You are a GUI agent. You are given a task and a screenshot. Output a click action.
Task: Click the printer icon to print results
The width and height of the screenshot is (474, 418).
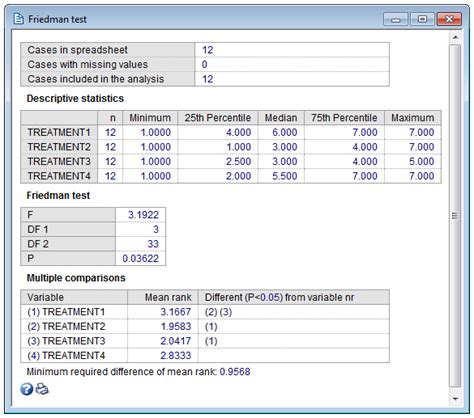point(42,389)
